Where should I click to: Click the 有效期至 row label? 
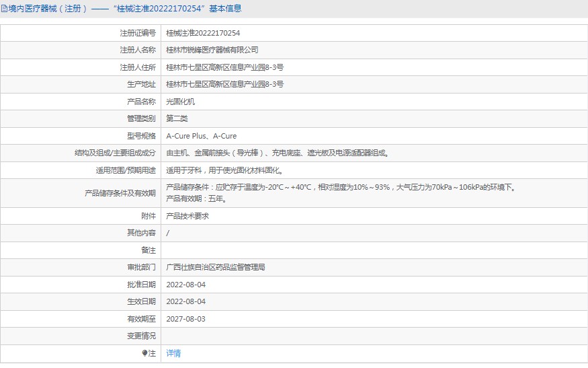pos(141,319)
